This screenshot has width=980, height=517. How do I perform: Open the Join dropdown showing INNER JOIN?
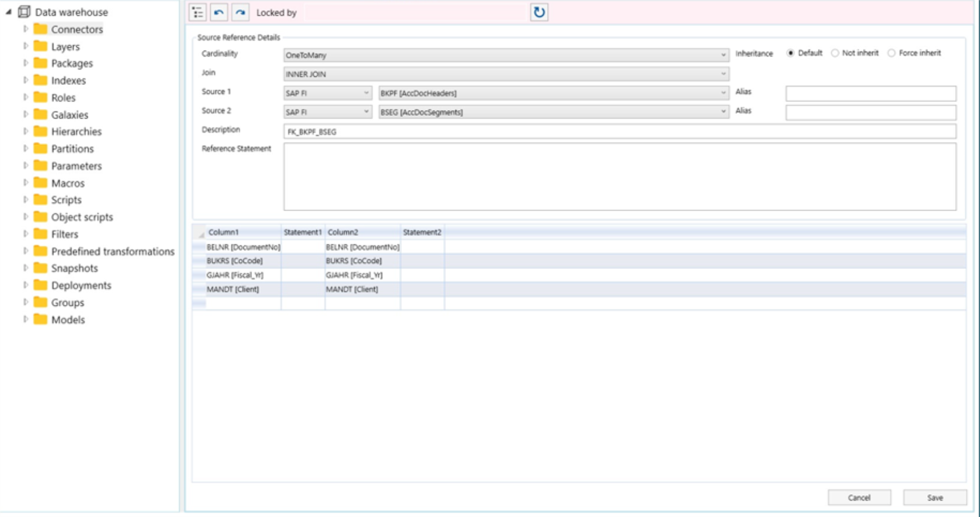click(722, 73)
